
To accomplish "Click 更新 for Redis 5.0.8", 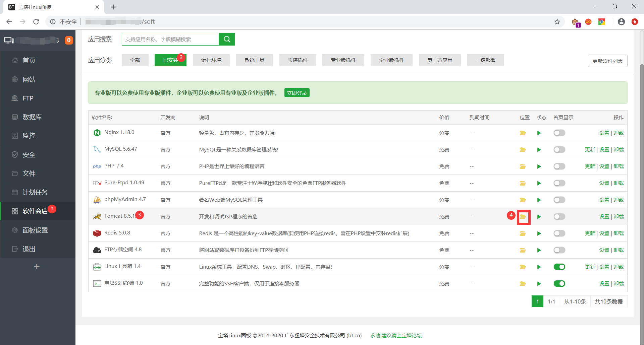I will 590,233.
